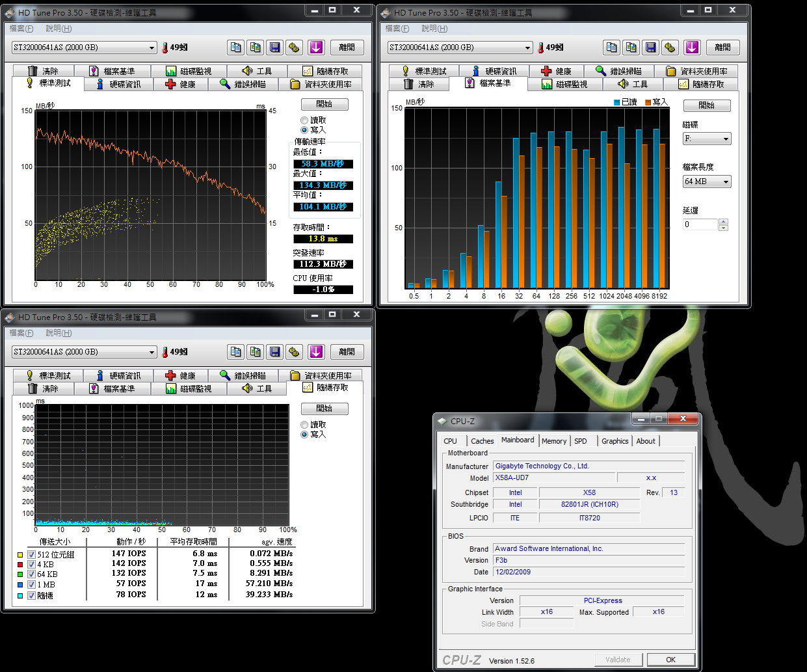Click the save (floppy disk) icon in the top-left HD Tune window

click(275, 47)
